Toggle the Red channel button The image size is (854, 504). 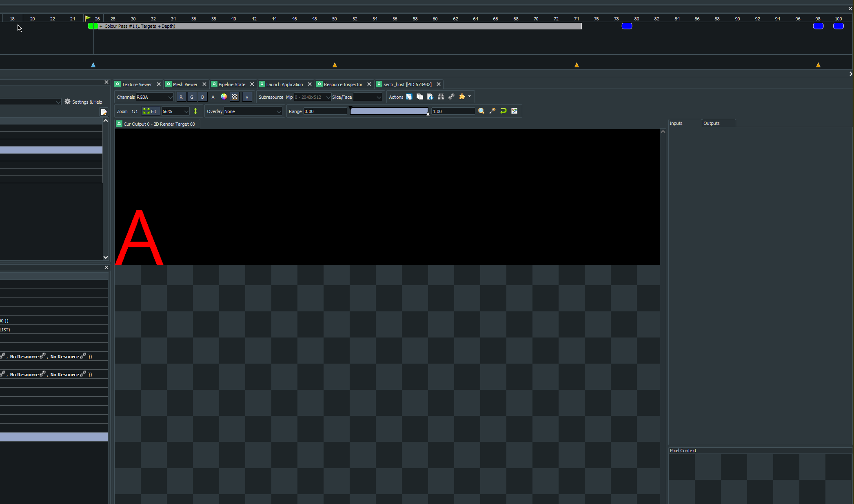(181, 97)
